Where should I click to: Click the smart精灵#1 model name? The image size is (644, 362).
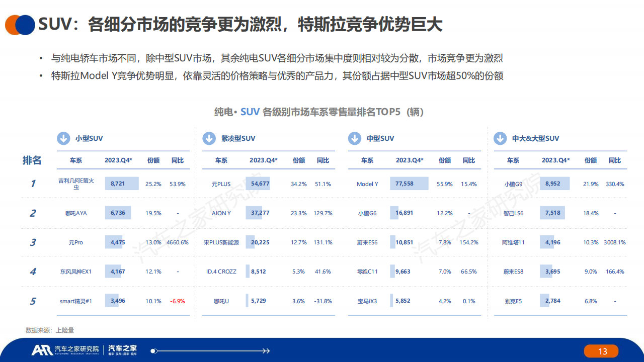coord(76,301)
